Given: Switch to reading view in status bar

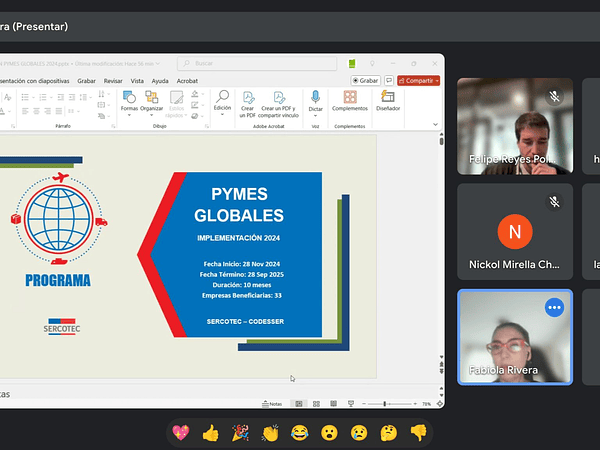Looking at the screenshot, I should 333,404.
